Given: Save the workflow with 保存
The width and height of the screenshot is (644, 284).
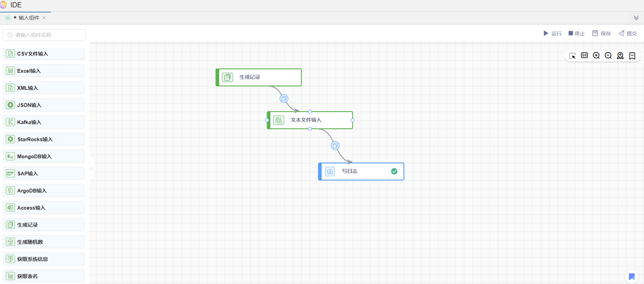Looking at the screenshot, I should (601, 33).
